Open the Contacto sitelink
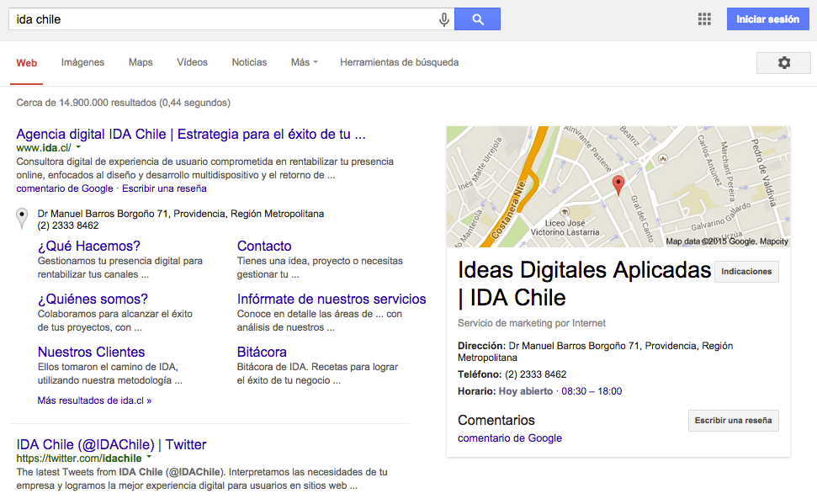This screenshot has height=504, width=817. (x=263, y=246)
